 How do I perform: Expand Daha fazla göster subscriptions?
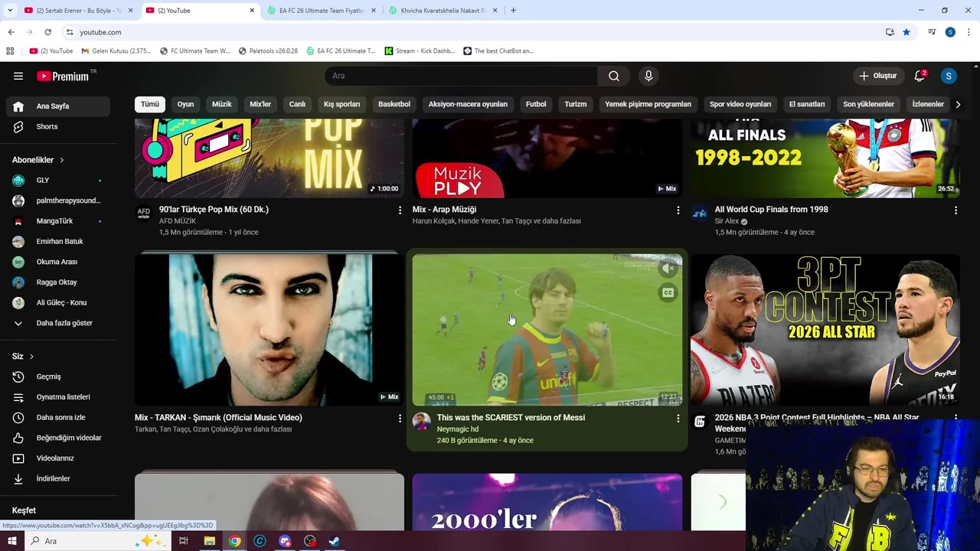[58, 323]
